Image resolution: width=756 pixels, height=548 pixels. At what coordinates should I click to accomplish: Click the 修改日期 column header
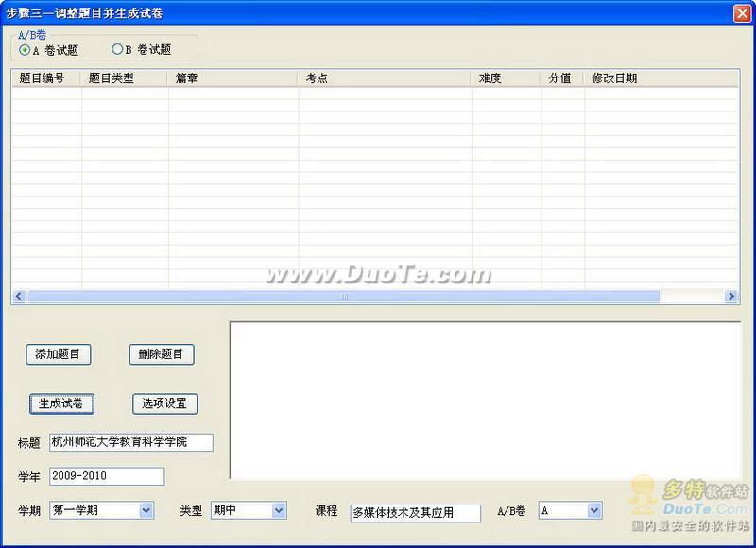tap(661, 78)
